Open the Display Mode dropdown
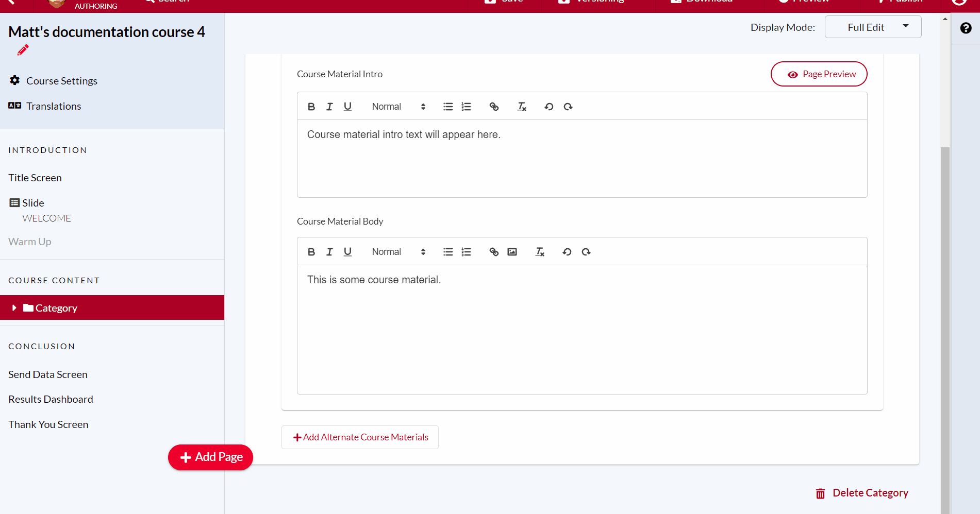 [873, 27]
